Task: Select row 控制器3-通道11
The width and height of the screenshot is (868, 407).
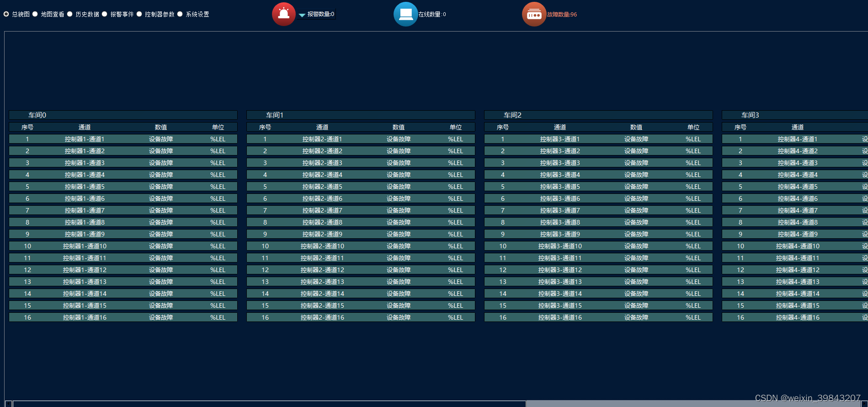Action: pyautogui.click(x=598, y=258)
